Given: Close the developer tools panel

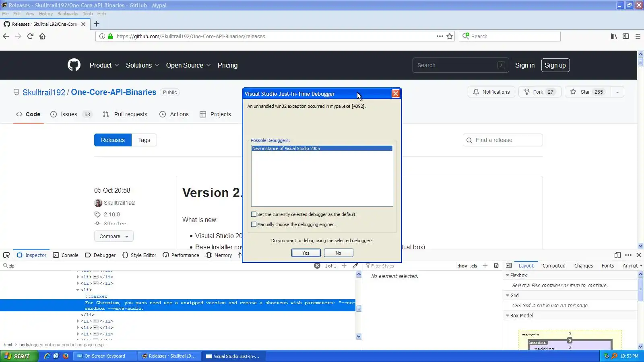Looking at the screenshot, I should [639, 255].
